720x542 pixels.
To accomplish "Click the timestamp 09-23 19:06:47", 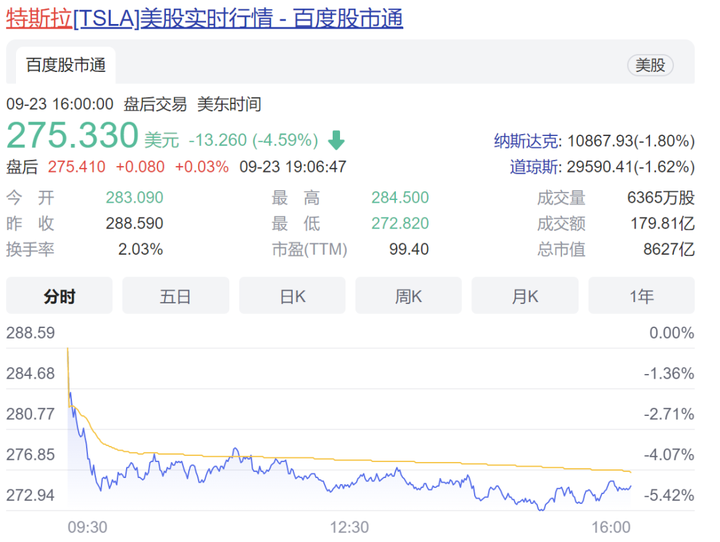I will pos(293,167).
